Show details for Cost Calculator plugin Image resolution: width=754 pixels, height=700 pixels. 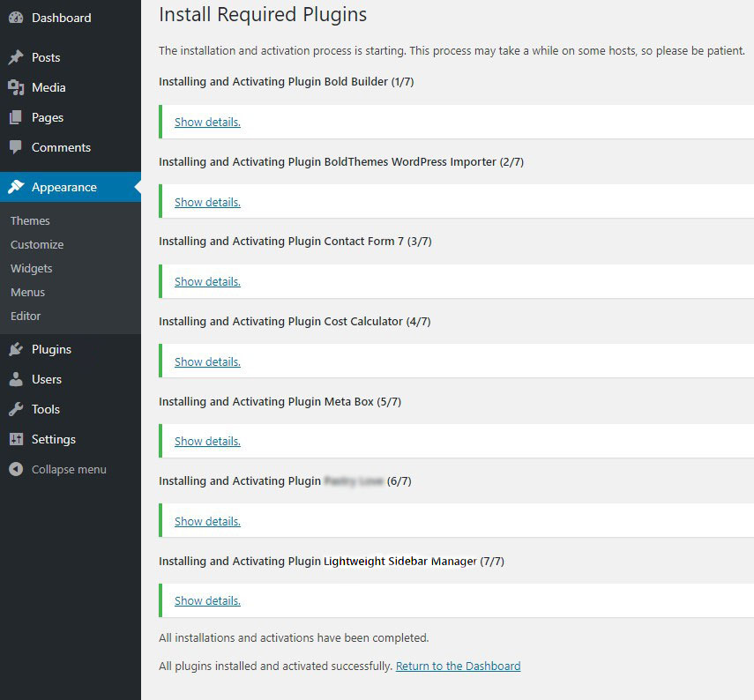(207, 362)
